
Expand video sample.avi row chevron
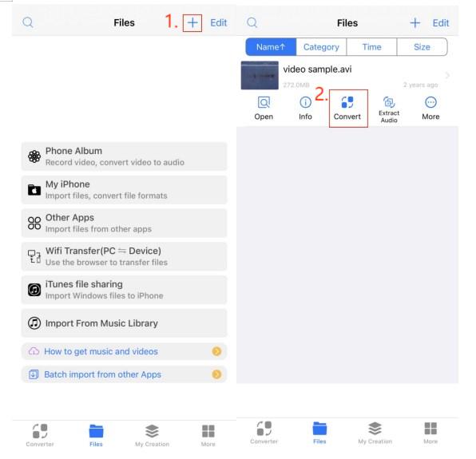pyautogui.click(x=447, y=75)
